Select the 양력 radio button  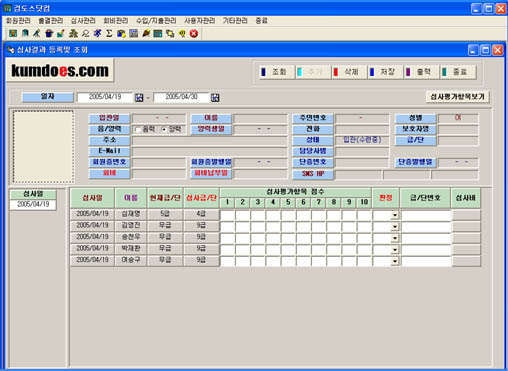pos(164,130)
